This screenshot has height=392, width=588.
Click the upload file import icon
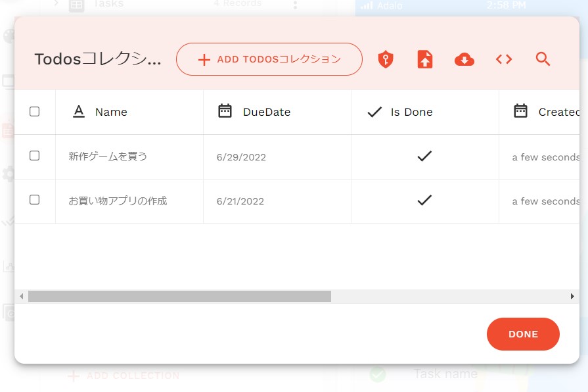coord(425,60)
